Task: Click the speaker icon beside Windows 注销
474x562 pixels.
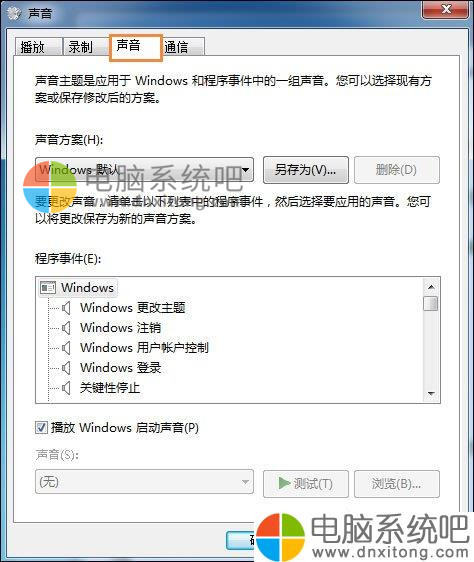Action: [66, 328]
